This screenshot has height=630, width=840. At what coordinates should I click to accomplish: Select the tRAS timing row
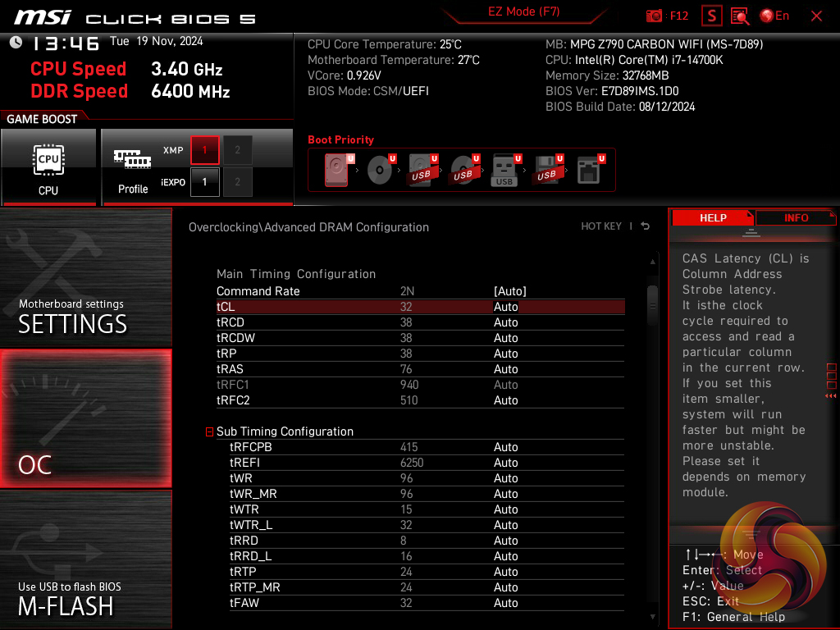coord(420,369)
